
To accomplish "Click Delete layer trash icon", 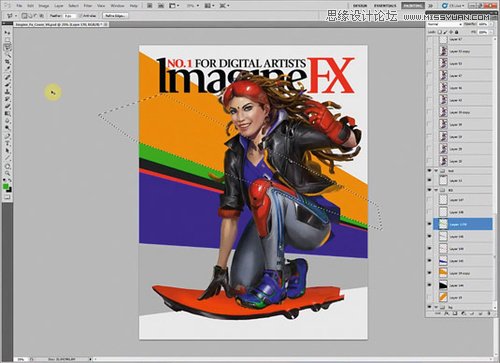I will tap(489, 313).
